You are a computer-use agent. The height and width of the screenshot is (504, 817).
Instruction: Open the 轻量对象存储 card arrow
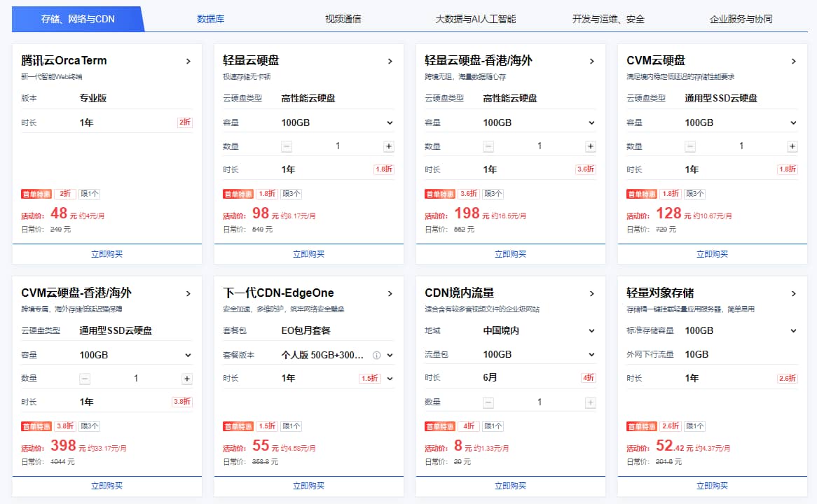793,294
